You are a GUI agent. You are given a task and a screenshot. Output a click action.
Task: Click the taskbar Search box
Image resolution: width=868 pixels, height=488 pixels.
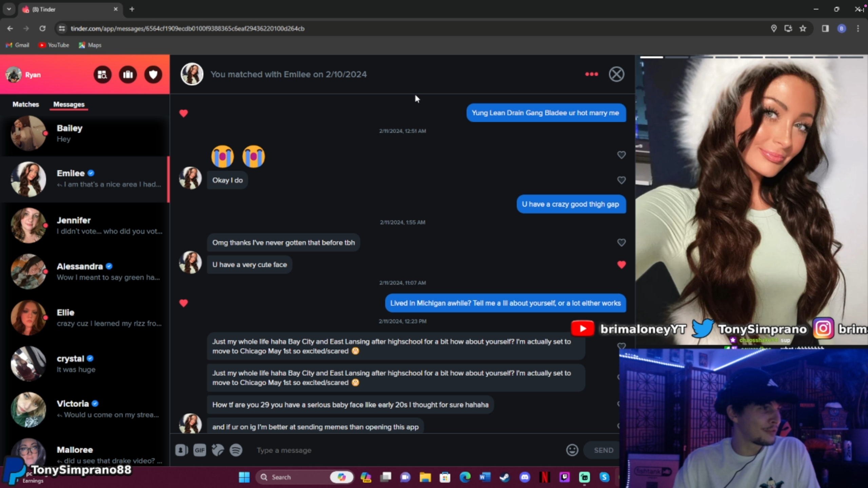(x=304, y=477)
